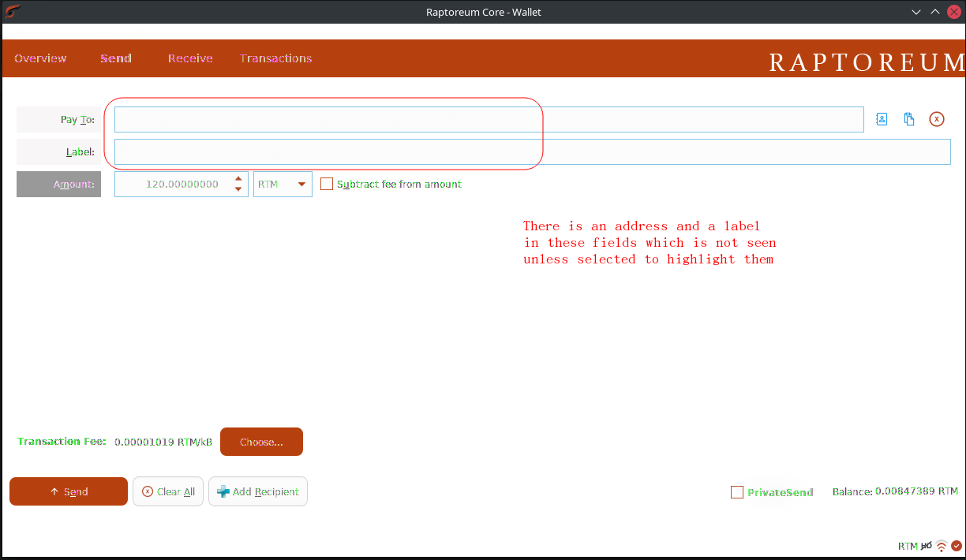Toggle the Subtract fee checkbox off
Viewport: 966px width, 560px height.
pos(327,183)
